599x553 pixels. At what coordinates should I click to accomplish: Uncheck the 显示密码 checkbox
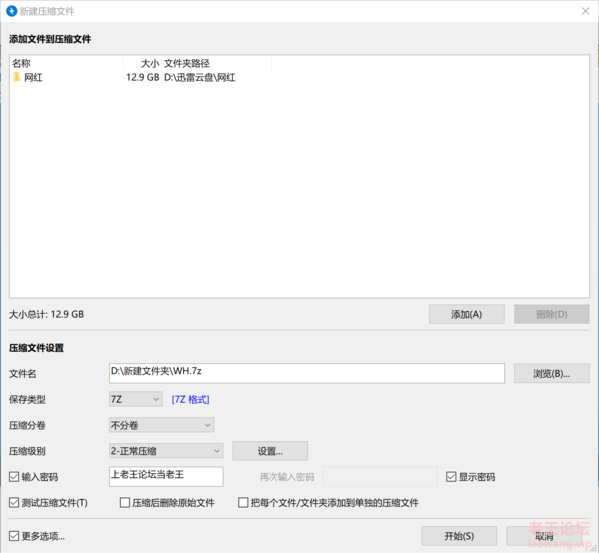point(451,477)
